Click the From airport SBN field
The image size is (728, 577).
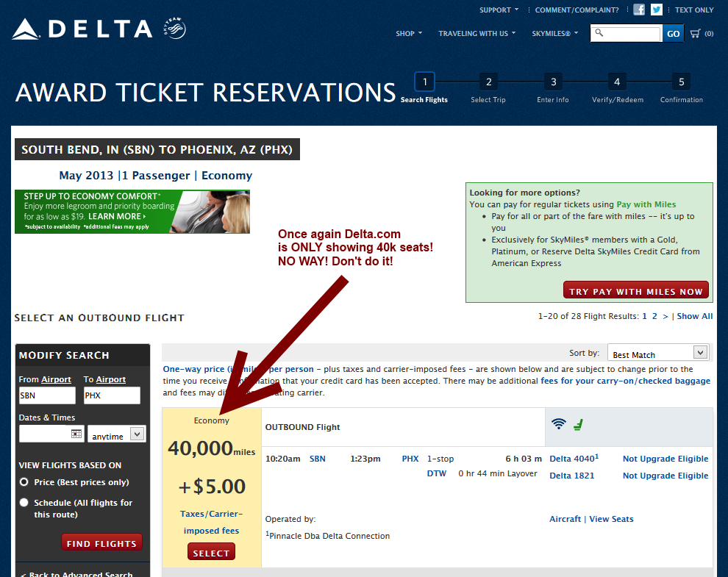click(47, 395)
